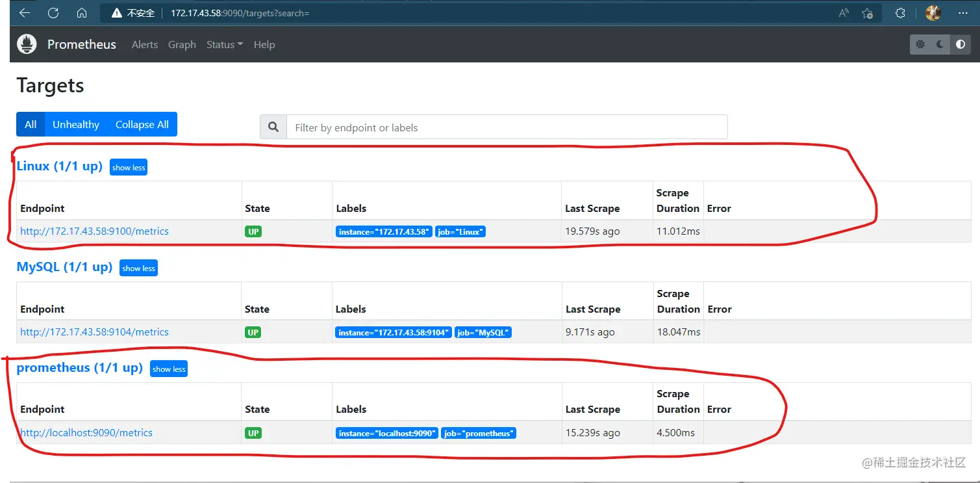Click the UP state badge in MySQL row

click(253, 332)
